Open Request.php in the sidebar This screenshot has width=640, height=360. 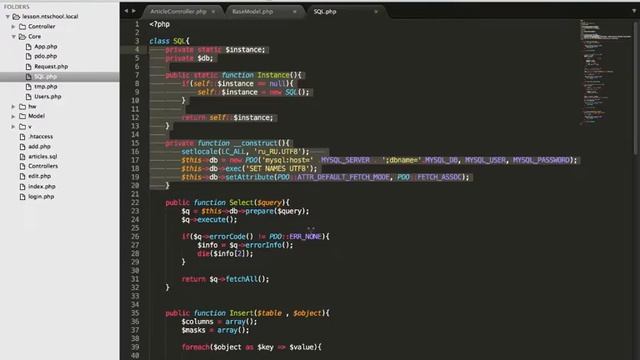tap(51, 67)
